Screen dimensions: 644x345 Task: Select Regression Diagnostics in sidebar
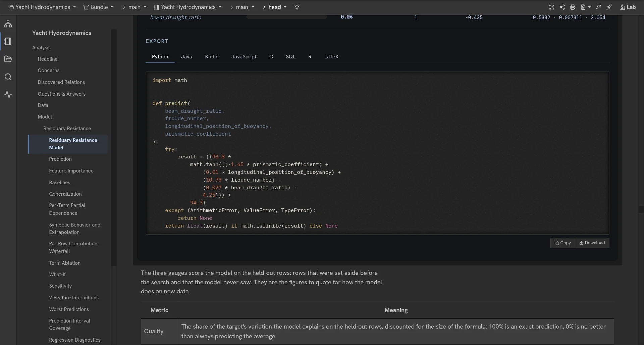pyautogui.click(x=75, y=340)
